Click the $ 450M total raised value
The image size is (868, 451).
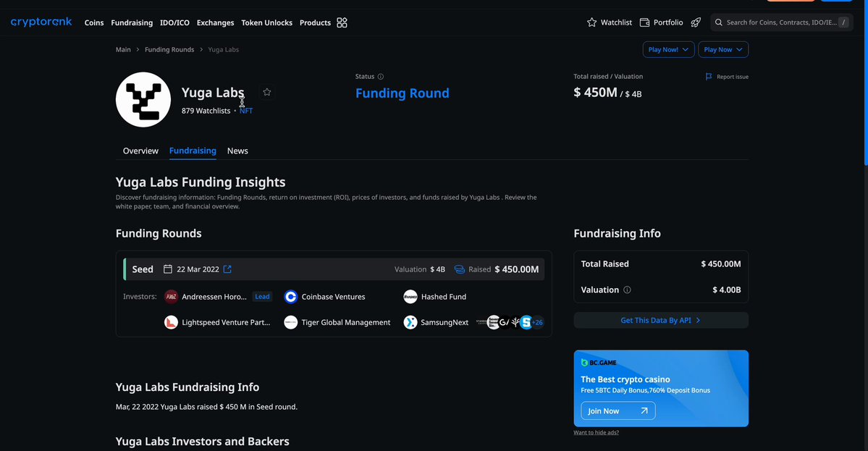pos(595,93)
